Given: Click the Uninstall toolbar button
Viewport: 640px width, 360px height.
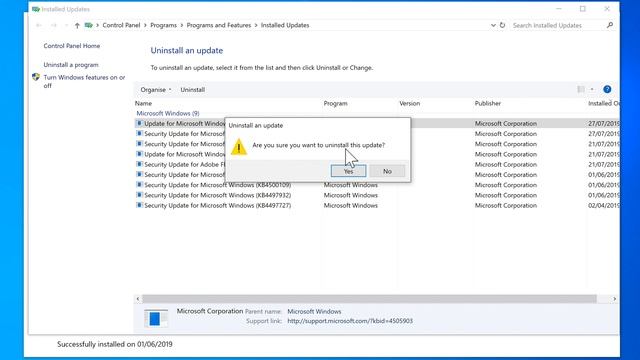Looking at the screenshot, I should [x=193, y=89].
